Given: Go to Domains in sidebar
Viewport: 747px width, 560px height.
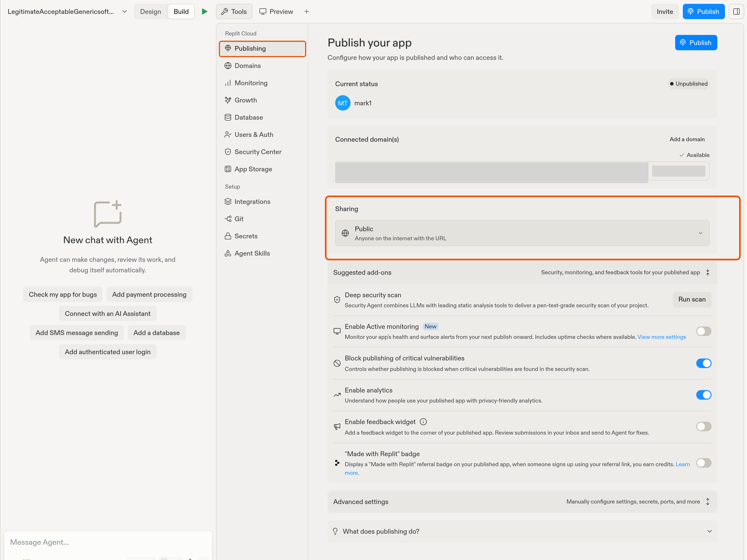Looking at the screenshot, I should (x=262, y=66).
